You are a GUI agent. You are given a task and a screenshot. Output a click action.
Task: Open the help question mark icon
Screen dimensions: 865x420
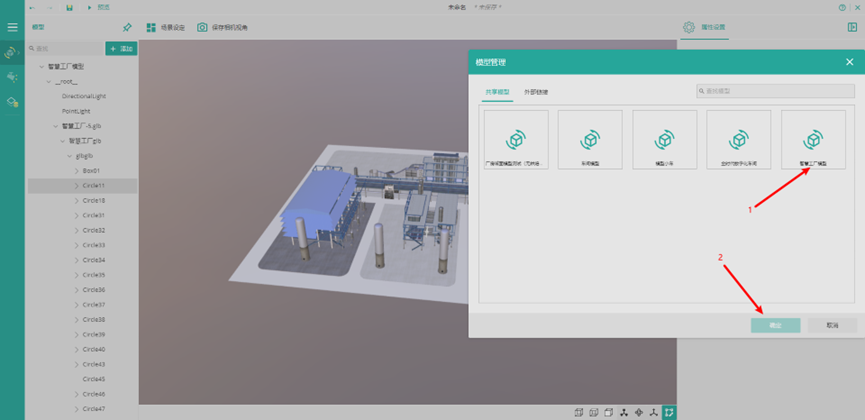coord(842,8)
